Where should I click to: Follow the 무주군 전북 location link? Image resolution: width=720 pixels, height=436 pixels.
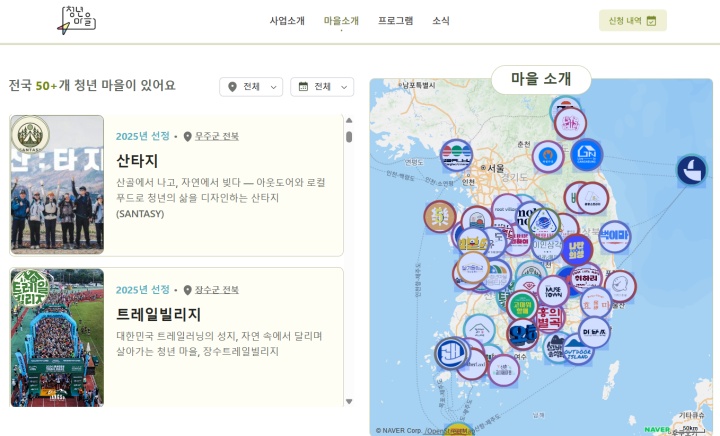[217, 136]
